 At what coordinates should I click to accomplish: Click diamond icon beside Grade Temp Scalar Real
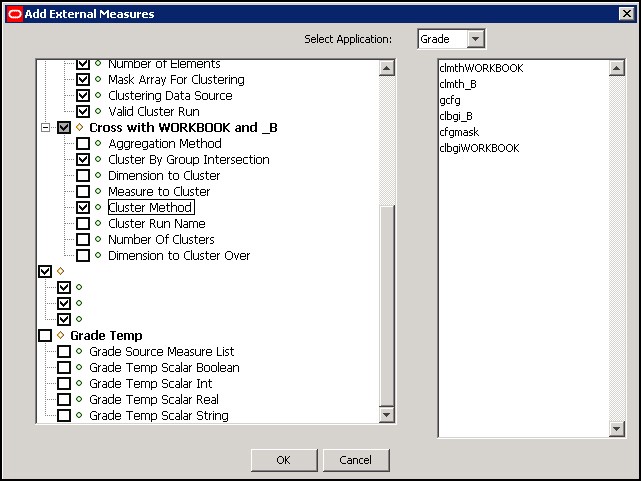79,399
